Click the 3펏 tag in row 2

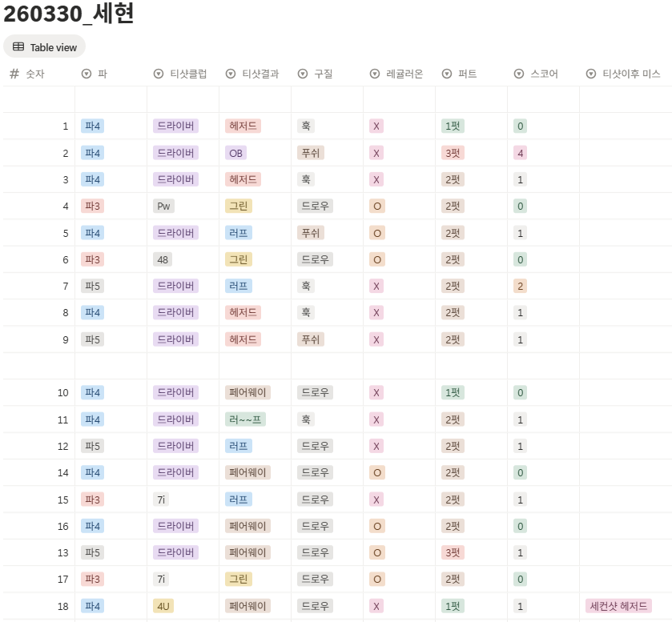click(453, 153)
